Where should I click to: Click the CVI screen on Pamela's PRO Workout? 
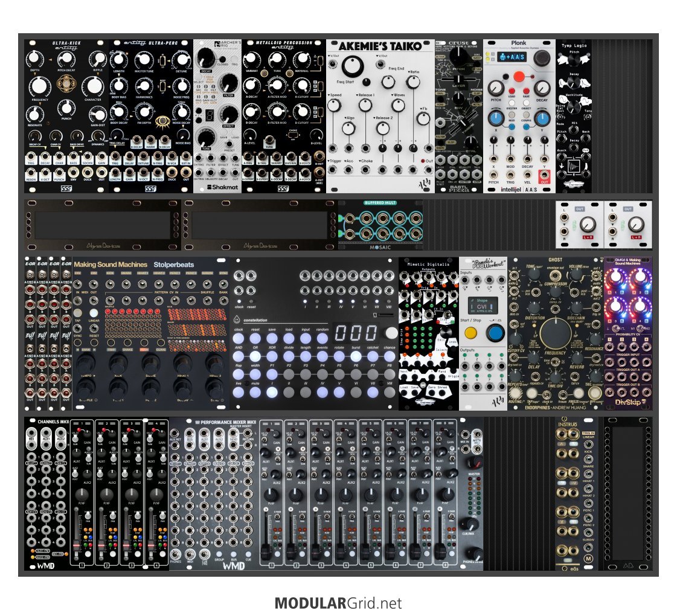[482, 306]
